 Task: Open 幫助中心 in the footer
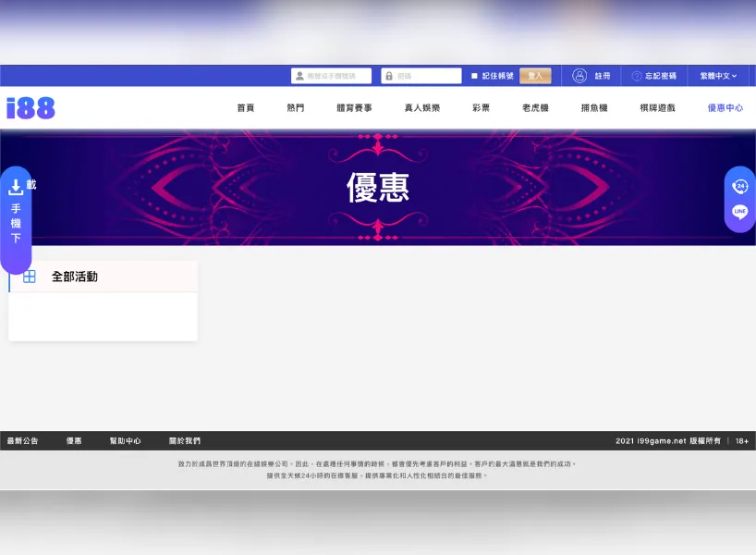pos(125,440)
